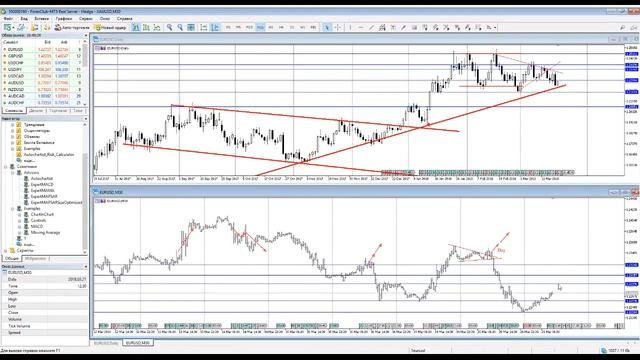
Task: Switch to the Торговля tab in Market Watch
Action: click(58, 111)
